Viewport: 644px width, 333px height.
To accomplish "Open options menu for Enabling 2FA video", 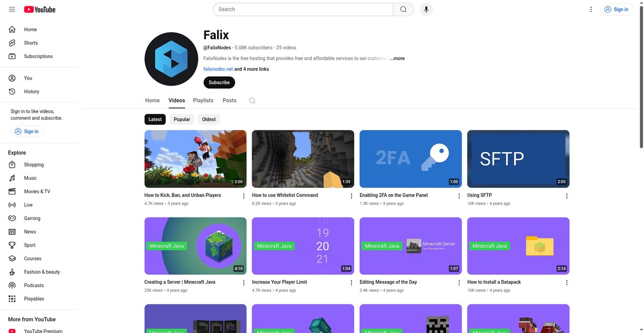I will (459, 196).
